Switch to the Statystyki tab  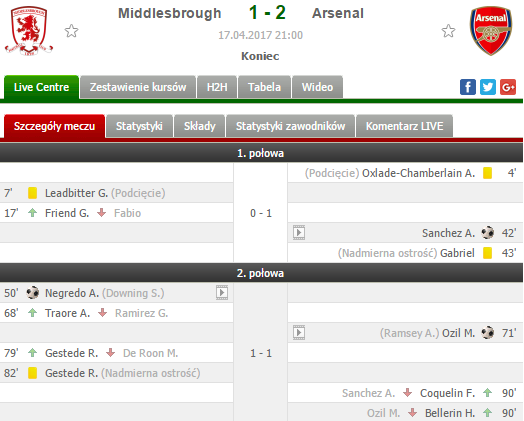click(139, 126)
